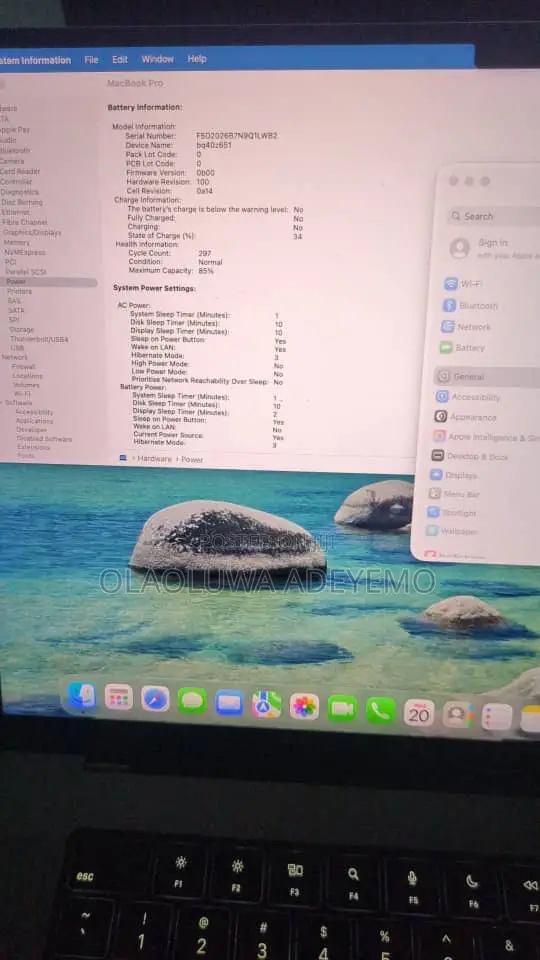
Task: Select Printers in hardware list
Action: (19, 291)
